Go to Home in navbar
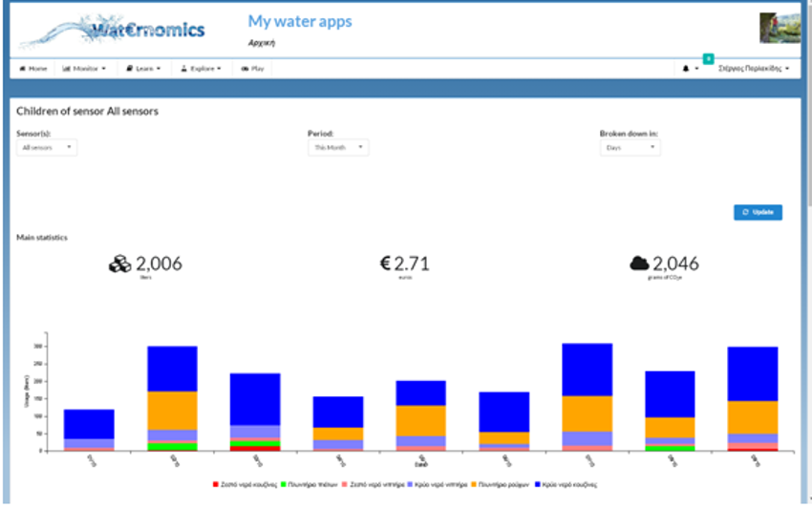Viewport: 812px width, 508px height. (x=33, y=69)
